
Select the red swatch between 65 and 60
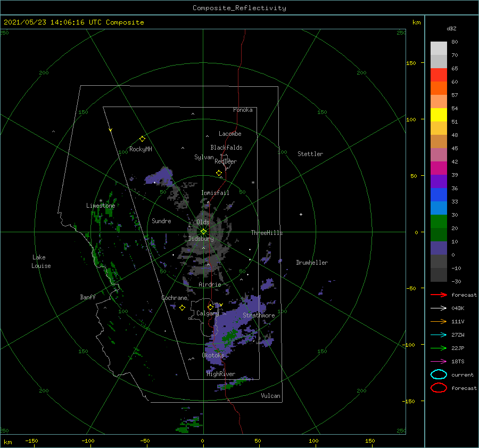(x=439, y=75)
